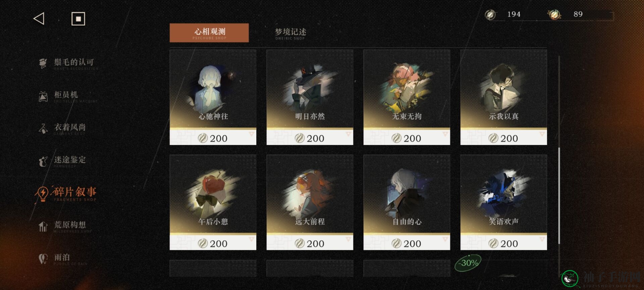The width and height of the screenshot is (644, 290).
Task: Buy 心驰神往 for 200
Action: [x=213, y=137]
